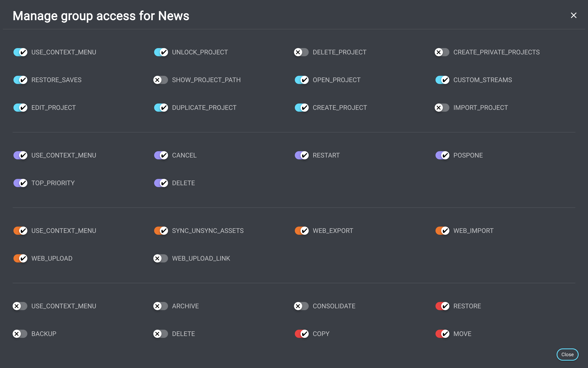Enable WEB_UPLOAD_LINK permission
The image size is (588, 368).
click(x=161, y=258)
